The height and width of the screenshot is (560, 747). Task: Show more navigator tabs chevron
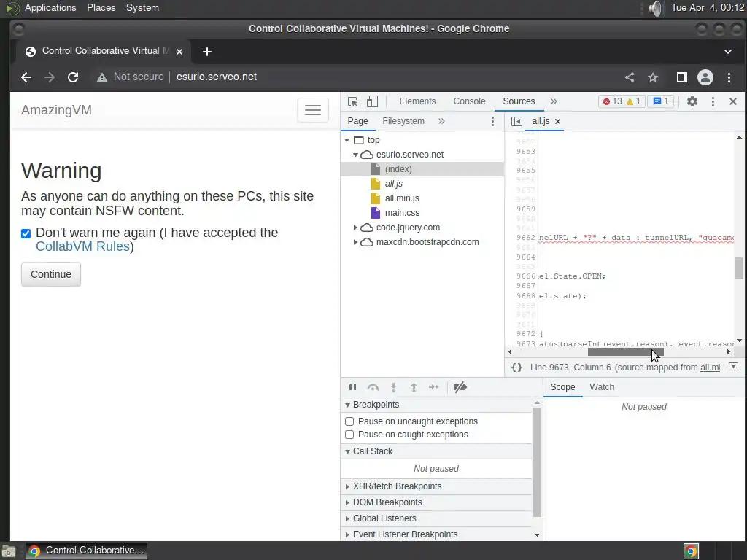[441, 122]
